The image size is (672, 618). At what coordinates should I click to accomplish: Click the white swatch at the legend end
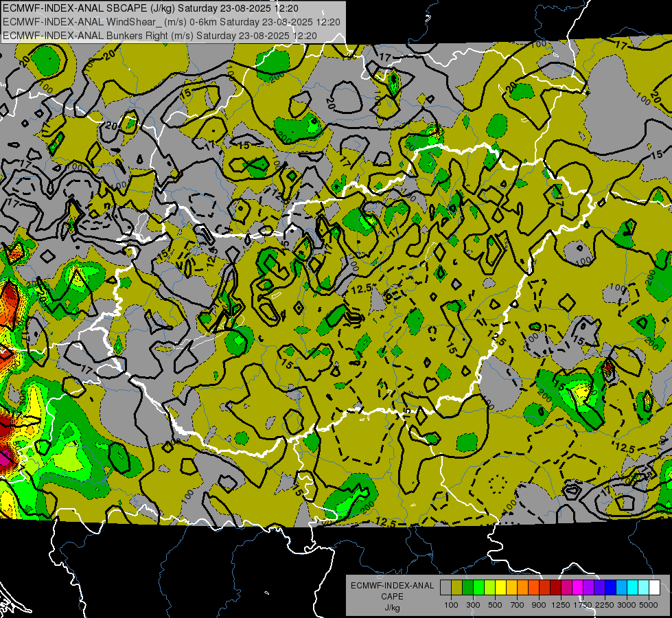click(655, 588)
